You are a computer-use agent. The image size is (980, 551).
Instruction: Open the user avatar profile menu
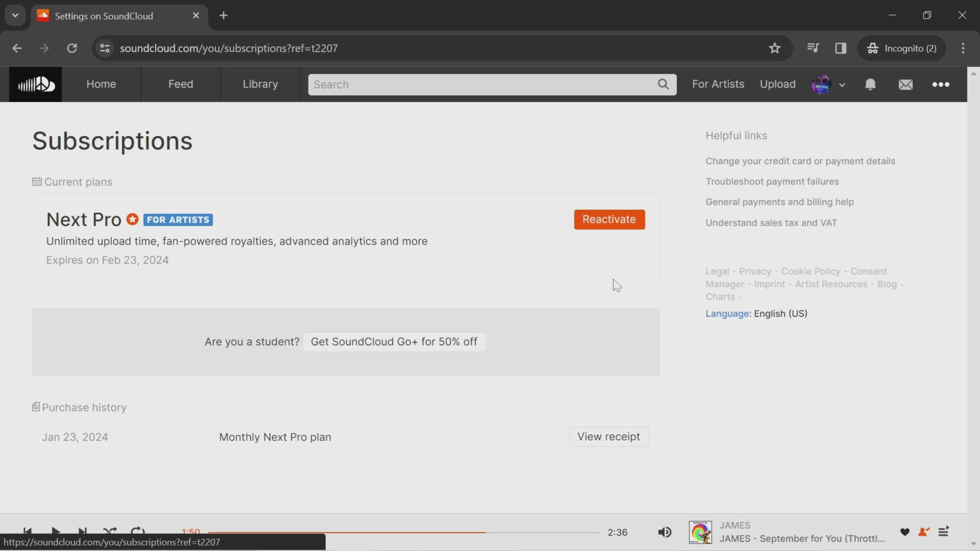(828, 84)
